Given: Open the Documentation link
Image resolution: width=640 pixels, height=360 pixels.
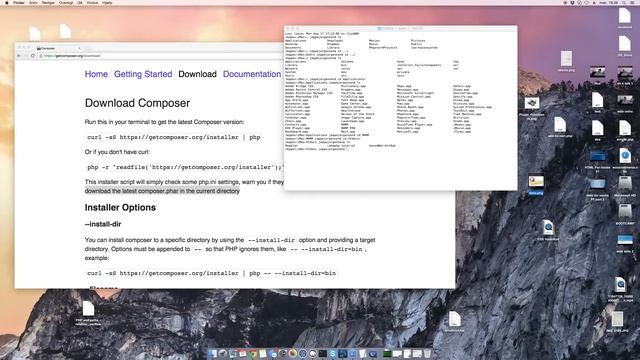Looking at the screenshot, I should [252, 74].
